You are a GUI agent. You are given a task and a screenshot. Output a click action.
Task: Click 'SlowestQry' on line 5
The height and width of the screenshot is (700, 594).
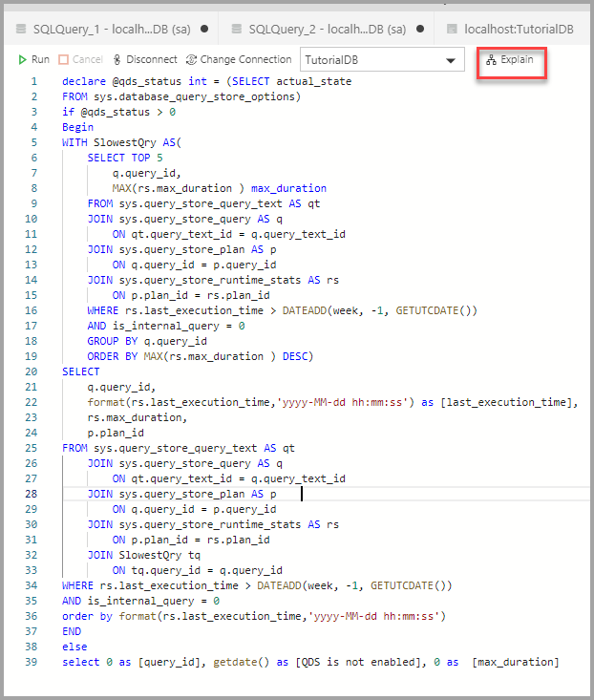pos(125,142)
